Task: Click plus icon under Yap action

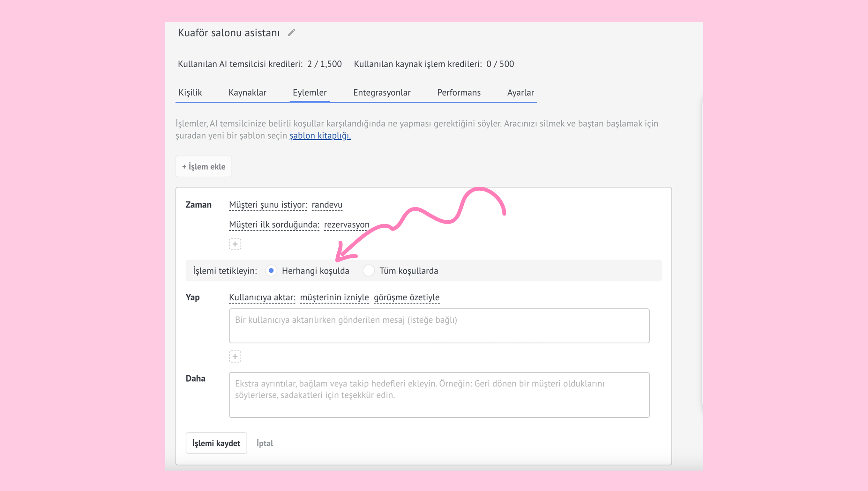Action: 235,356
